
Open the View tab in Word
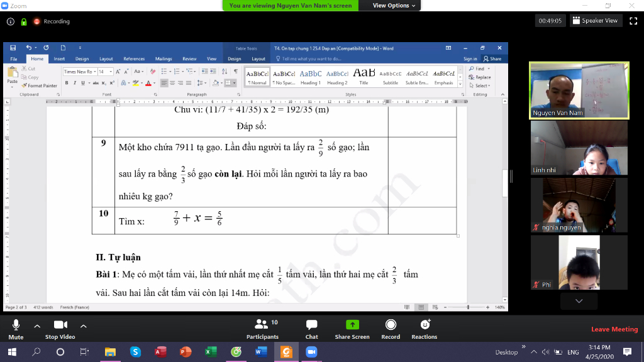[211, 58]
